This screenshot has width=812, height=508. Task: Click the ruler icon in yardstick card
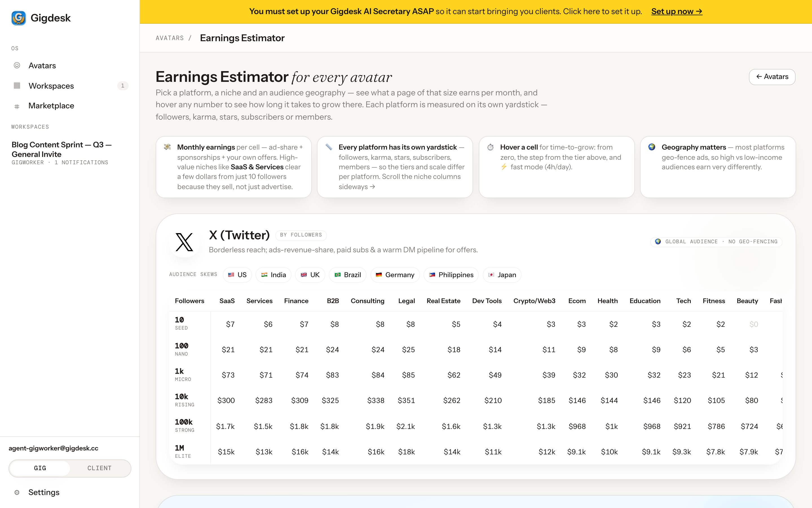pyautogui.click(x=329, y=147)
